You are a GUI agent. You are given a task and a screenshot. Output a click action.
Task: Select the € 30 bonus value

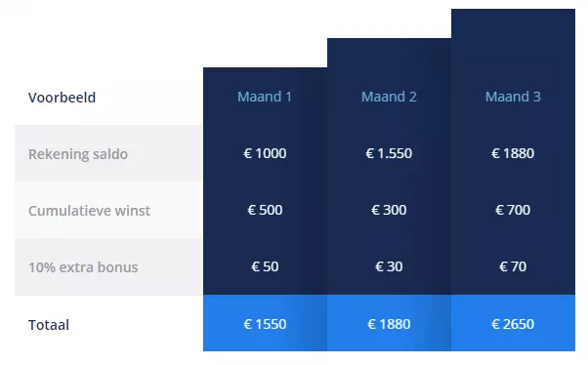[389, 266]
